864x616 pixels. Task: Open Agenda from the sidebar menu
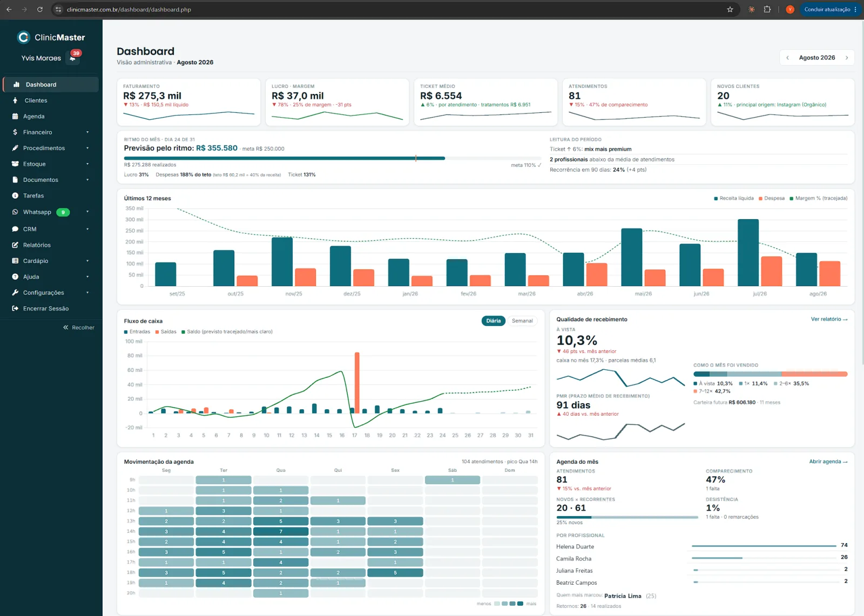(x=51, y=117)
